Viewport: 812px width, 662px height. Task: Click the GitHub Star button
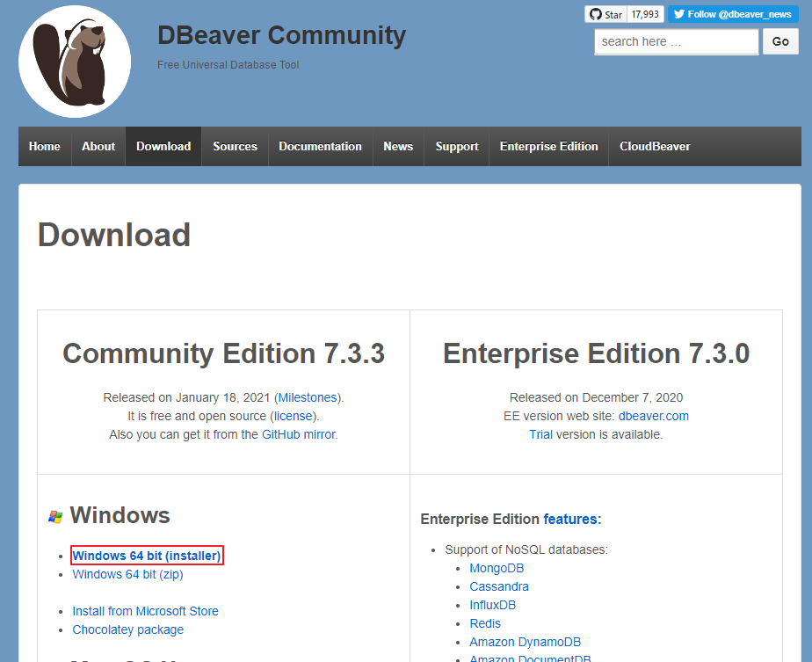605,14
